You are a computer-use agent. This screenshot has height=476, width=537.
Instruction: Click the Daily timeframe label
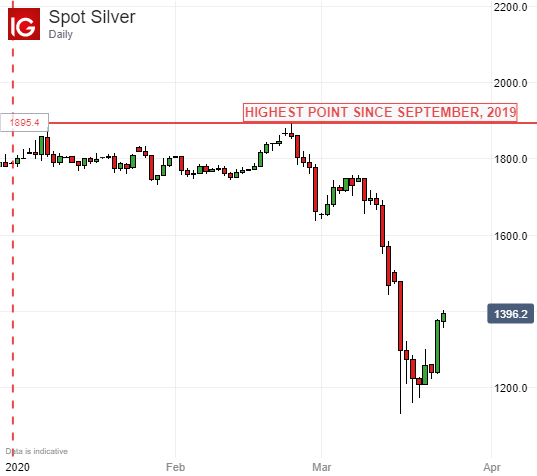pyautogui.click(x=61, y=34)
